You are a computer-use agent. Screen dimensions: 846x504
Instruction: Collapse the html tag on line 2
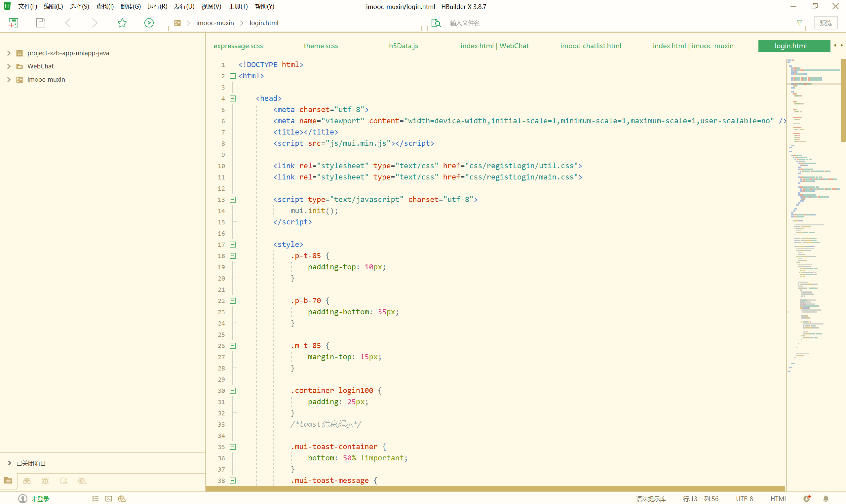click(x=233, y=76)
